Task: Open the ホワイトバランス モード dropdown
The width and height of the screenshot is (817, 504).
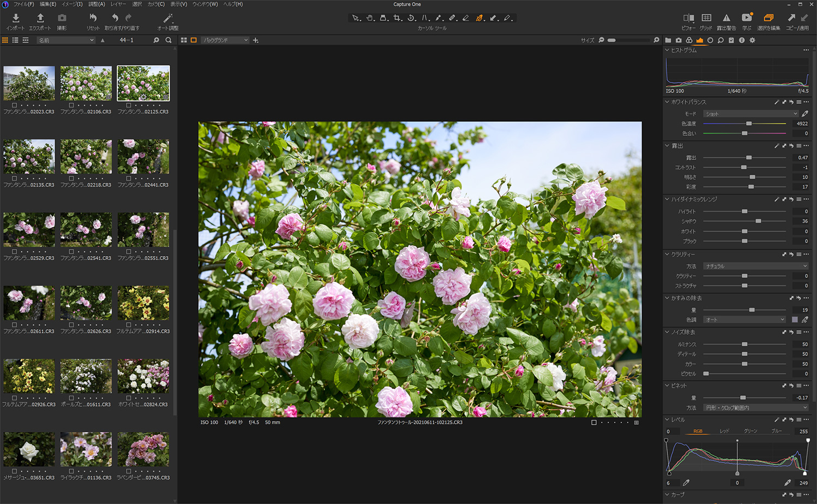Action: 750,114
